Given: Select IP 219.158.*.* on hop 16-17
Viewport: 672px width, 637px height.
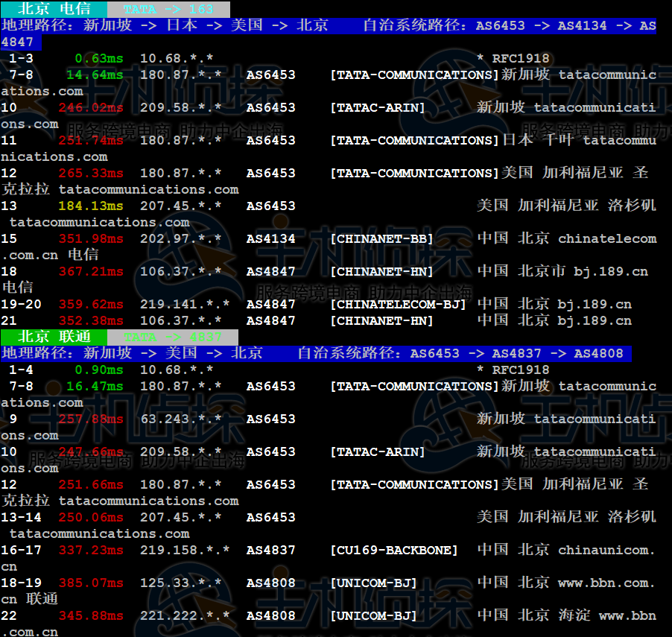Looking at the screenshot, I should tap(185, 550).
